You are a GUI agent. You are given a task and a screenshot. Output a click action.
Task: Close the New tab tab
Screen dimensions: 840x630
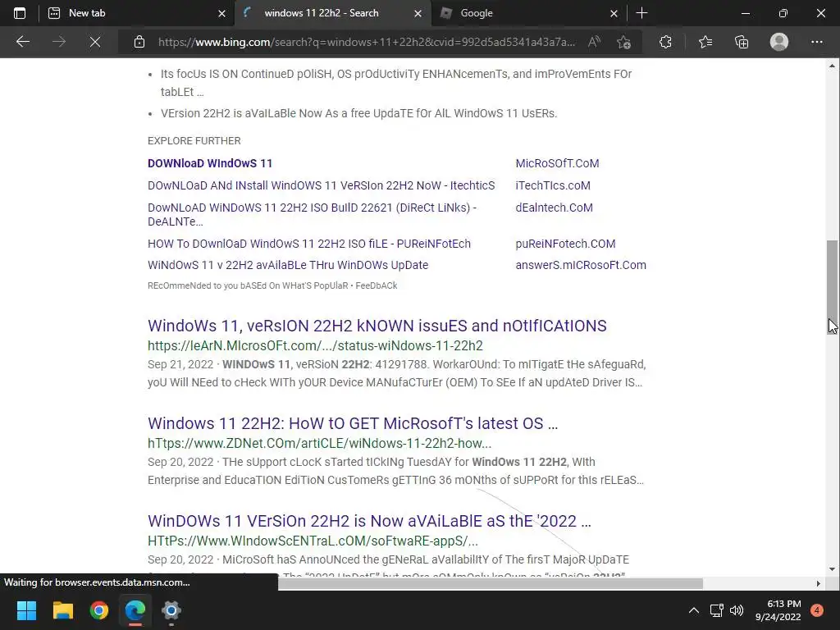pyautogui.click(x=221, y=13)
